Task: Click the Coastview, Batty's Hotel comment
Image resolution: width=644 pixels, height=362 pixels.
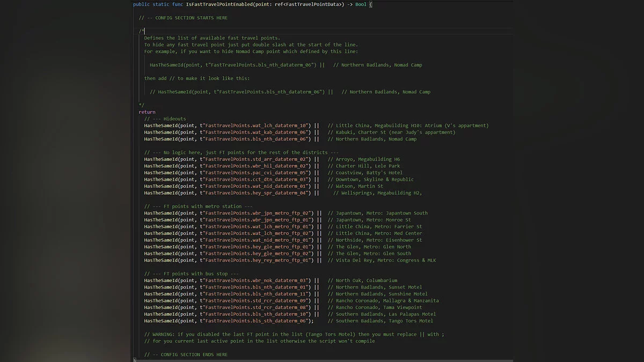Action: 368,173
